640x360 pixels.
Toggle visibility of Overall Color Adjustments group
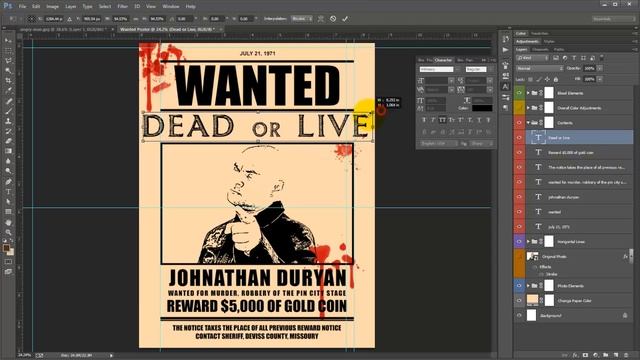519,108
